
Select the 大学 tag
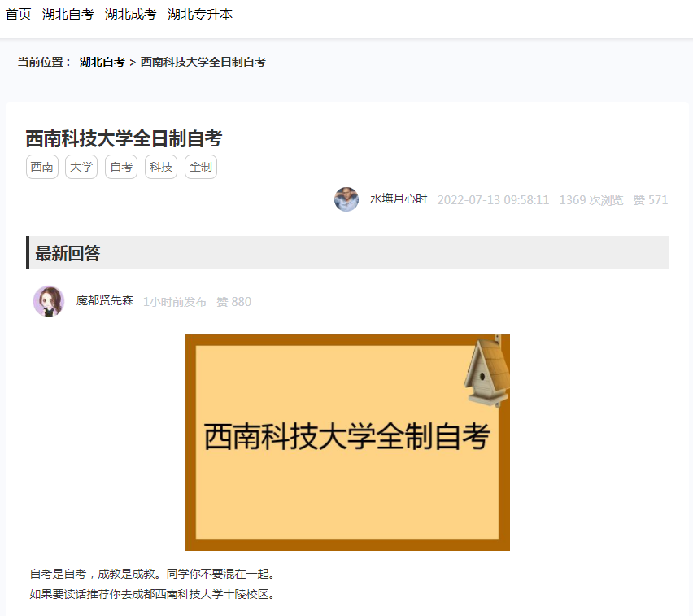pyautogui.click(x=81, y=167)
